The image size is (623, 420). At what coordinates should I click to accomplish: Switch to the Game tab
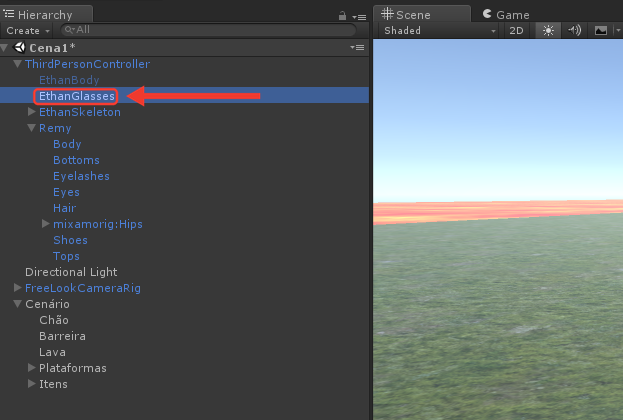coord(506,15)
